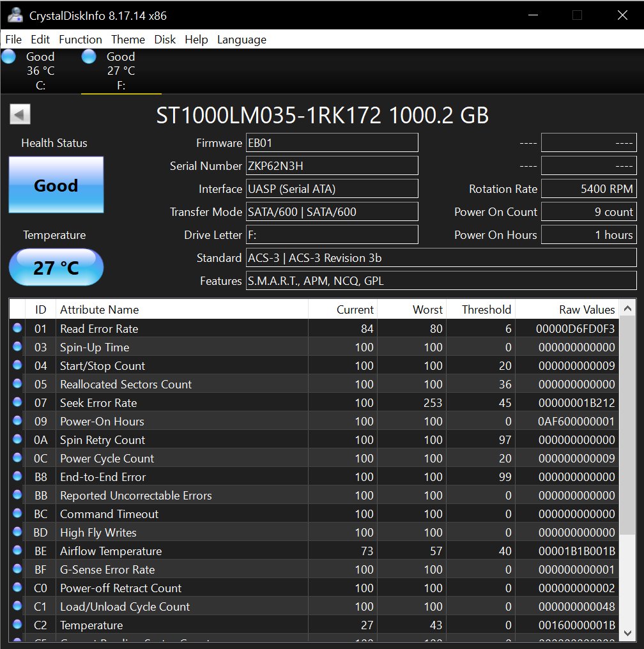Click the Raw Values column header
The height and width of the screenshot is (649, 644).
point(567,309)
